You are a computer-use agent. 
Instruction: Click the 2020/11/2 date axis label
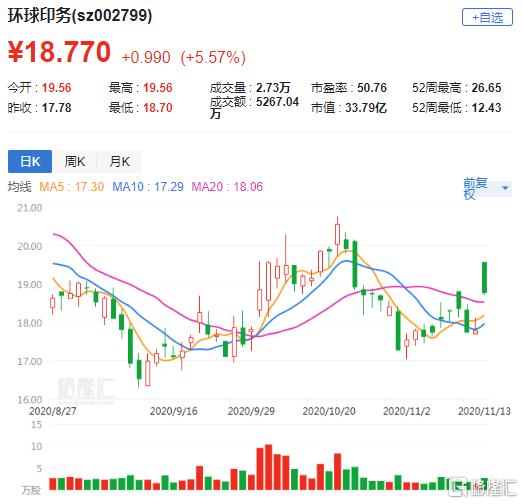[x=407, y=411]
